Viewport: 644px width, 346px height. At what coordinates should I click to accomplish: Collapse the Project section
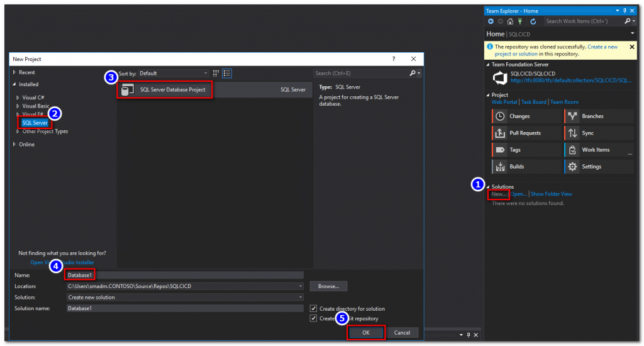point(488,95)
